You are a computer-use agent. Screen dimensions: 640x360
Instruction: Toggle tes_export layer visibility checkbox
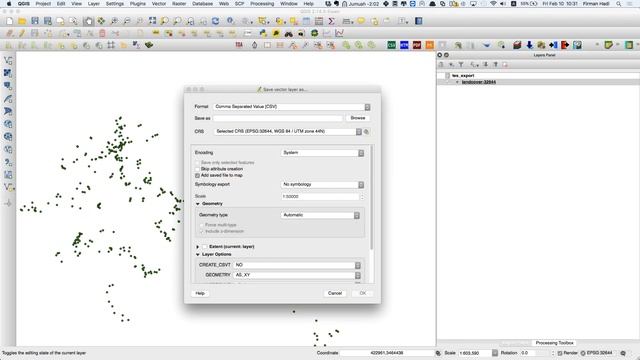point(447,76)
